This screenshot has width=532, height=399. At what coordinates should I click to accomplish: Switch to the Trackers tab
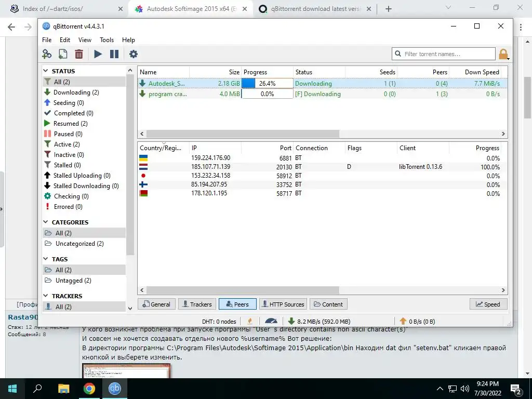(197, 304)
